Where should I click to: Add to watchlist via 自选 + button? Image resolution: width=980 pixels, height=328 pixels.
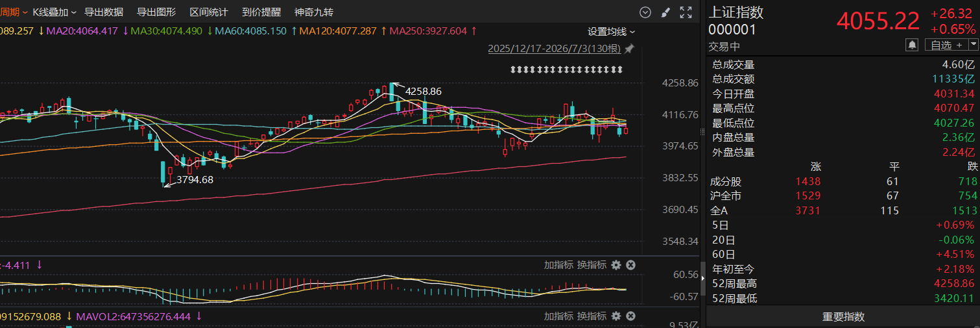tap(946, 45)
